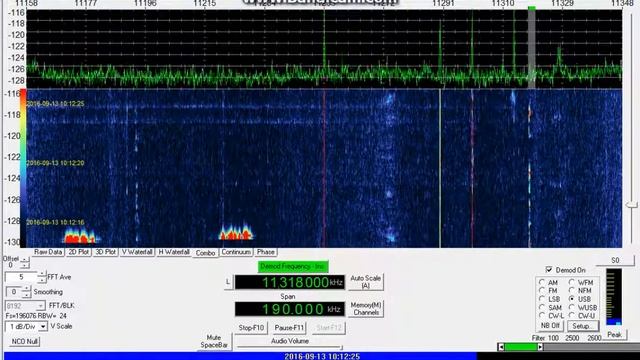Image resolution: width=640 pixels, height=360 pixels.
Task: Decrease the FFT Ave value
Action: point(42,280)
